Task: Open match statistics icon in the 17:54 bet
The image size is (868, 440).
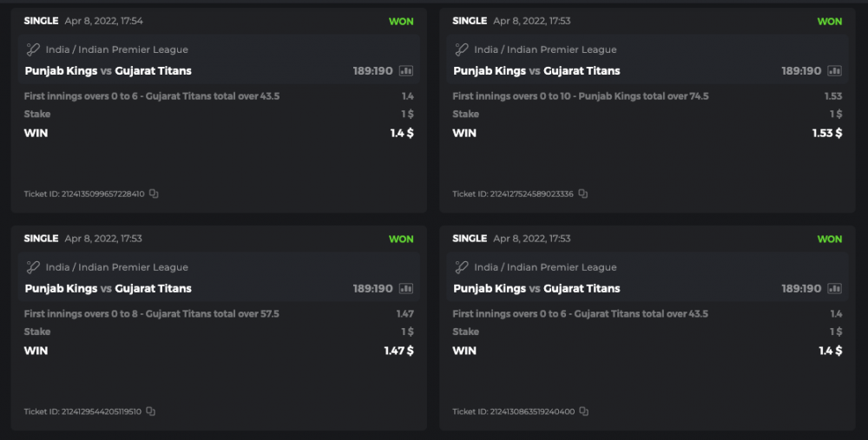Action: pyautogui.click(x=406, y=71)
